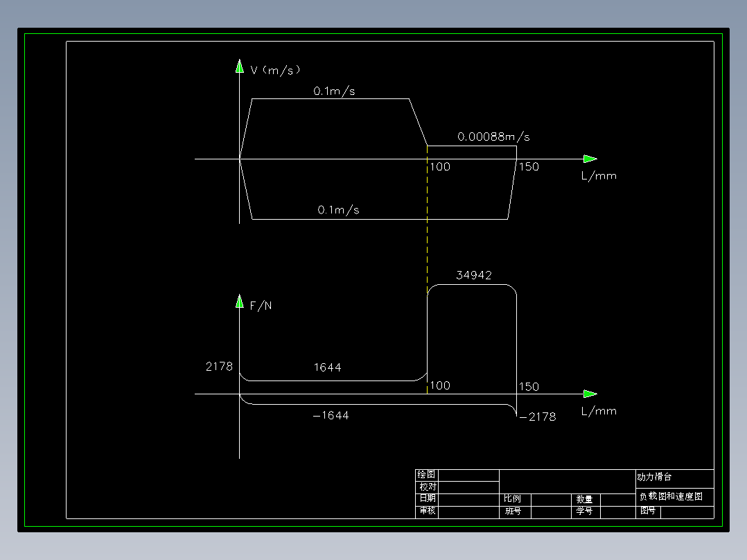747x560 pixels.
Task: Select the F/N axis label
Action: point(261,306)
